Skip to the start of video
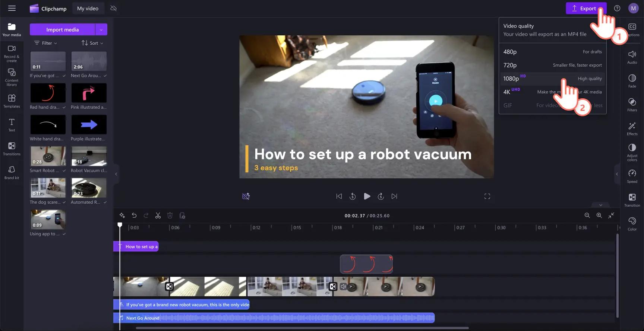 click(339, 196)
